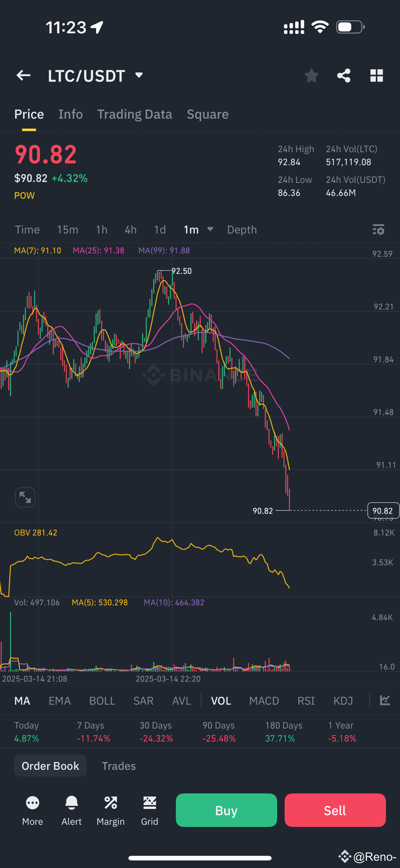This screenshot has height=868, width=400.
Task: Tap the More ellipsis icon
Action: 32,803
